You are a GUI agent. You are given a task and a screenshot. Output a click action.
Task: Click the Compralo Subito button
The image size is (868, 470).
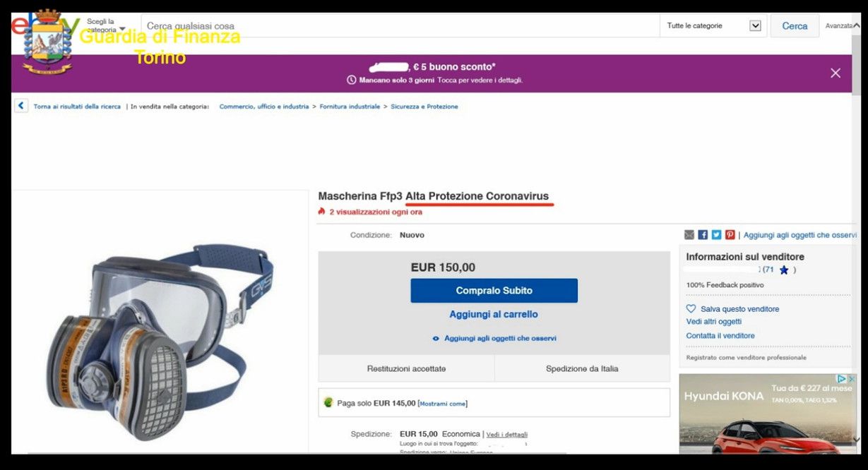(494, 291)
